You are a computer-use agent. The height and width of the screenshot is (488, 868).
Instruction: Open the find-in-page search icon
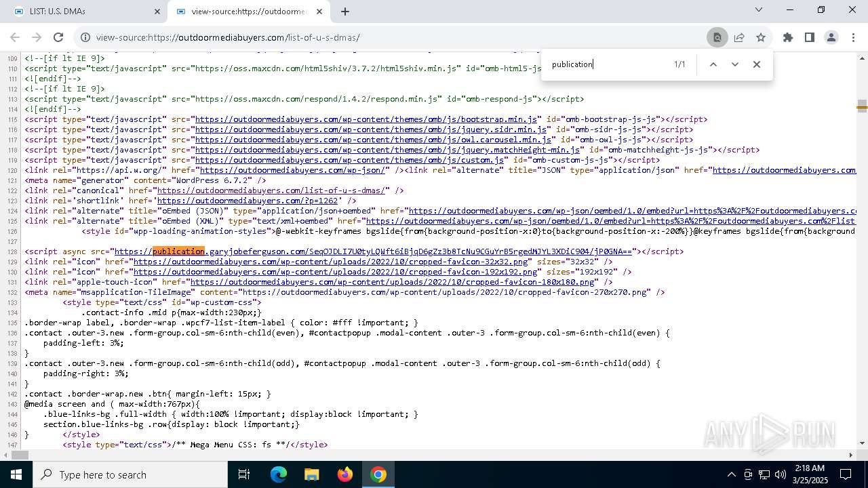click(x=717, y=38)
